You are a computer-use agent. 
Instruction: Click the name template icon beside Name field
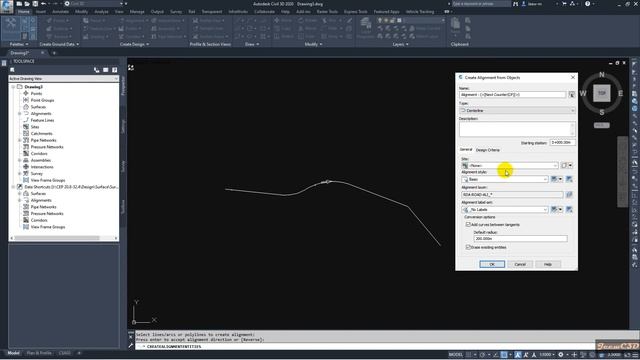(x=571, y=94)
